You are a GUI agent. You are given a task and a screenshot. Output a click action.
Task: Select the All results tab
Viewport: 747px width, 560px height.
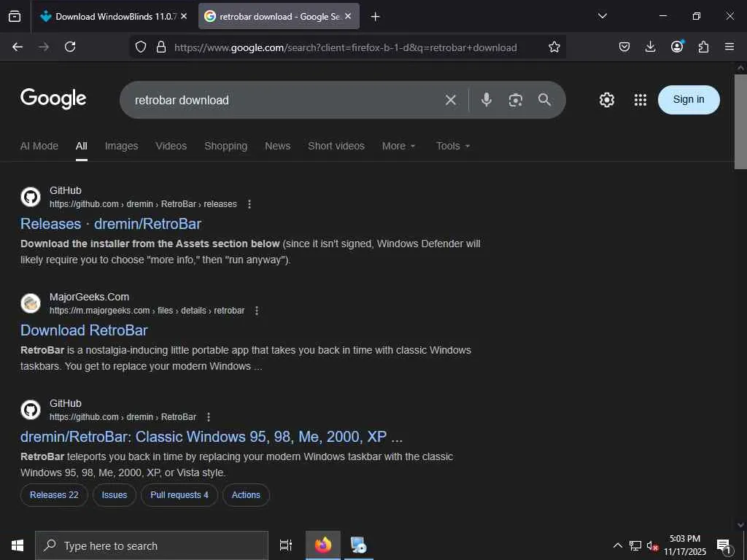(x=82, y=146)
